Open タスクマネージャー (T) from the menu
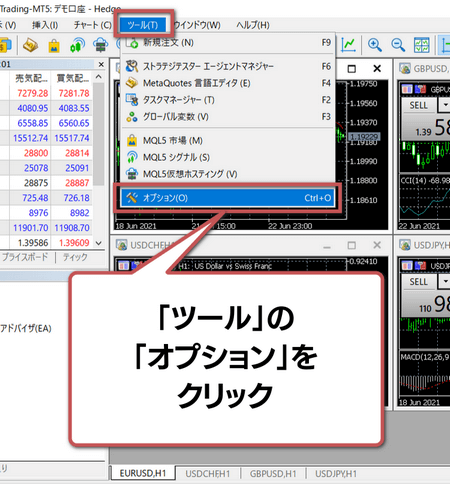 (x=228, y=100)
